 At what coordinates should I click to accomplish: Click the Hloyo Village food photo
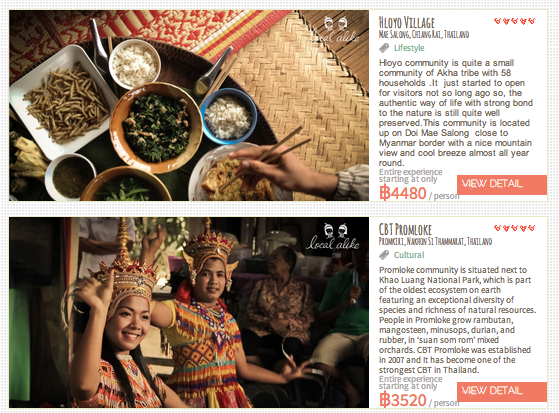[189, 105]
